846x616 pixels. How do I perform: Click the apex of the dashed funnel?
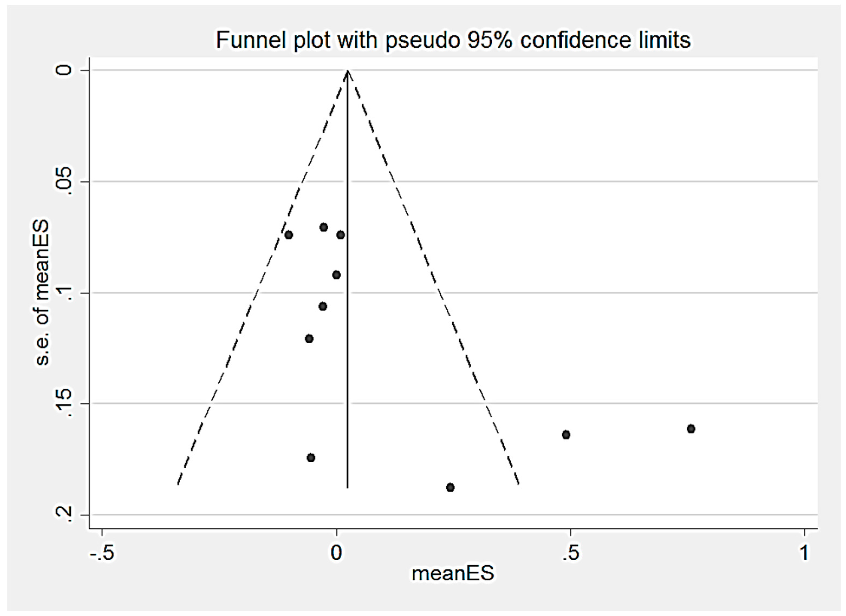(348, 71)
